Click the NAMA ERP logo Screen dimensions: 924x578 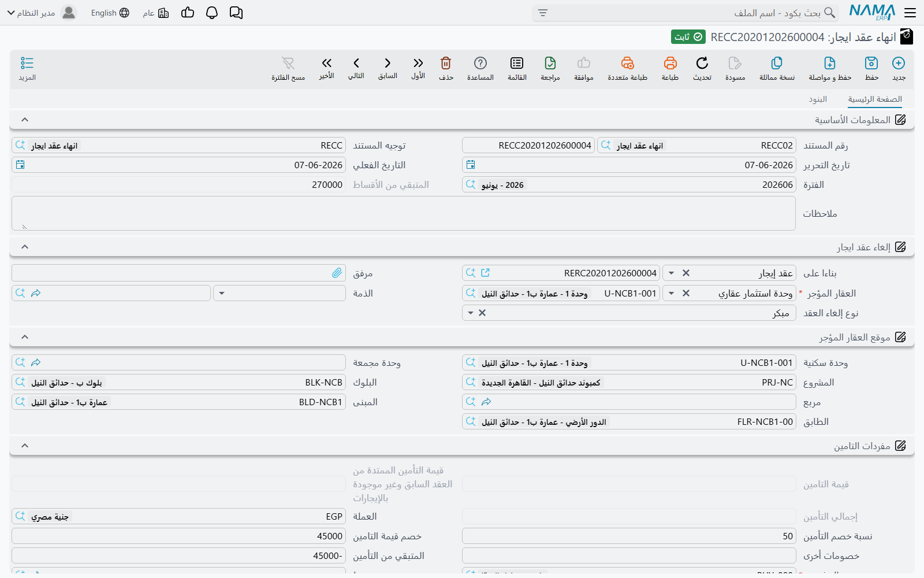click(x=872, y=13)
